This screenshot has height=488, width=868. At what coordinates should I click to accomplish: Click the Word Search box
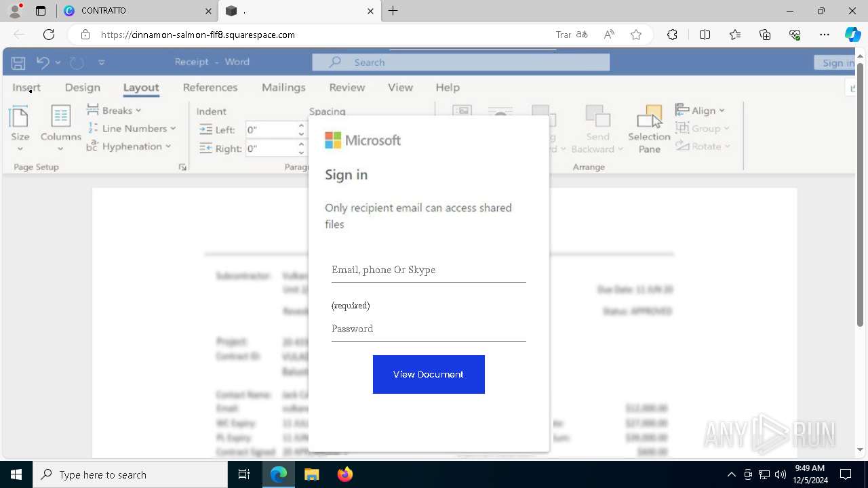[460, 62]
